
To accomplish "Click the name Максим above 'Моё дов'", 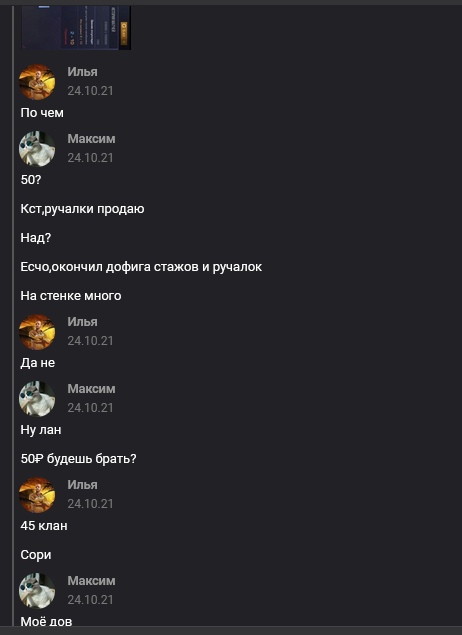I will [x=91, y=580].
